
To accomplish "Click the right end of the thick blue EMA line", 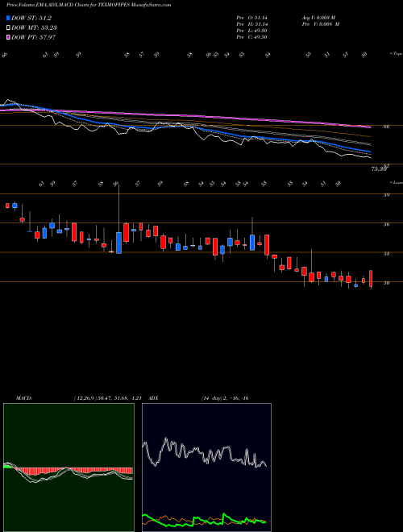I will 370,152.
